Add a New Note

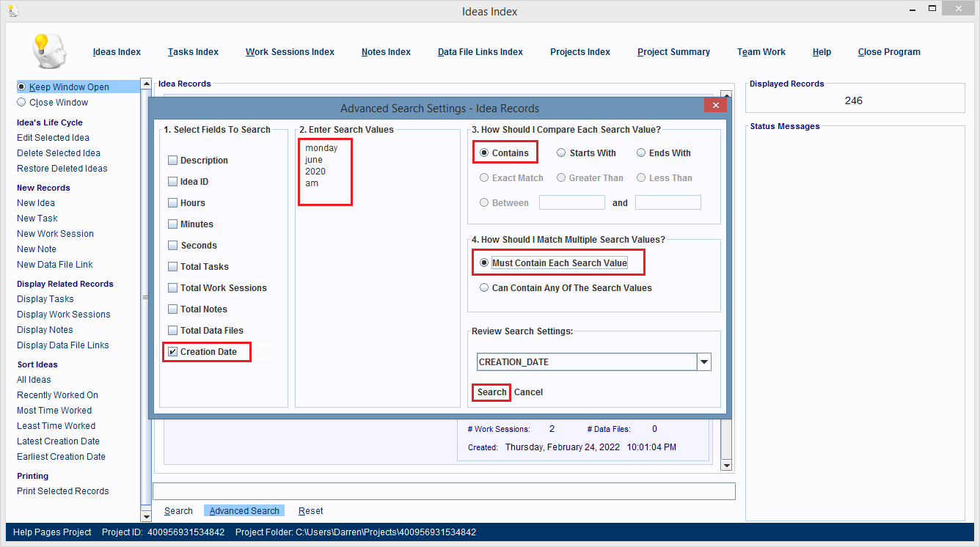[37, 249]
